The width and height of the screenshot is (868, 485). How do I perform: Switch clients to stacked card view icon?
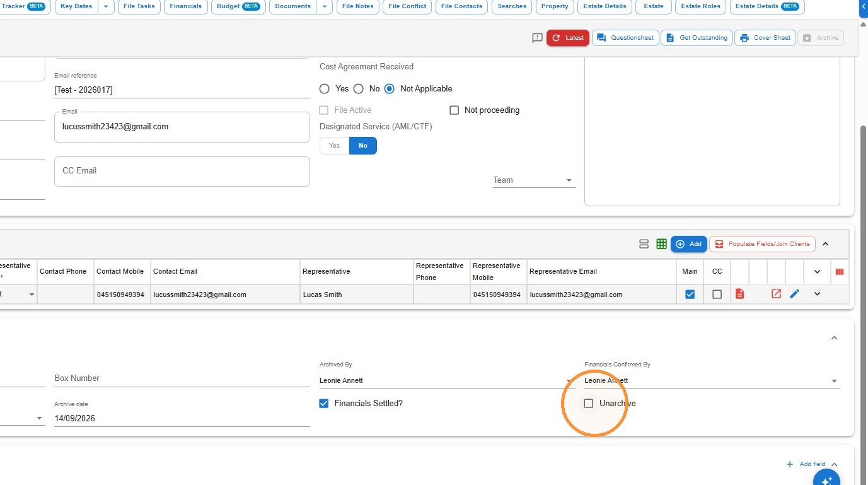pyautogui.click(x=644, y=244)
